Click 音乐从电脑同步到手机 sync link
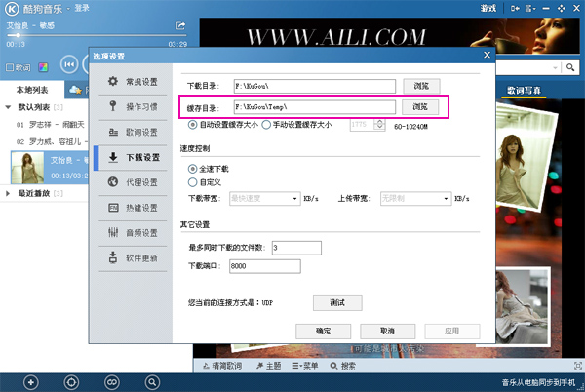This screenshot has width=585, height=392. pos(538,382)
